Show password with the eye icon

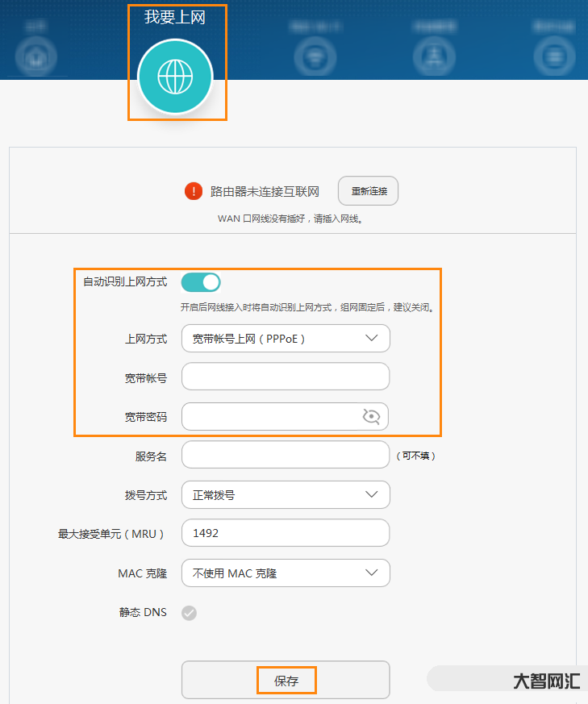click(371, 416)
